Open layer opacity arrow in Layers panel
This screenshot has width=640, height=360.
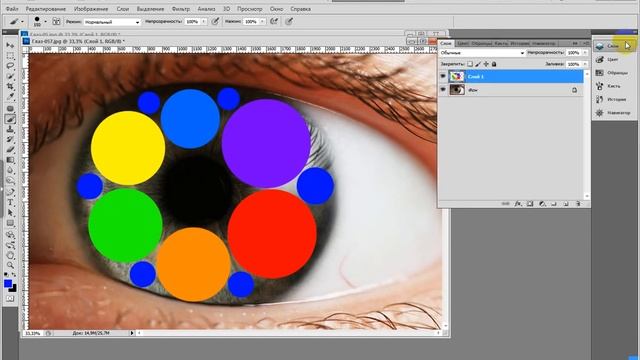(x=585, y=53)
